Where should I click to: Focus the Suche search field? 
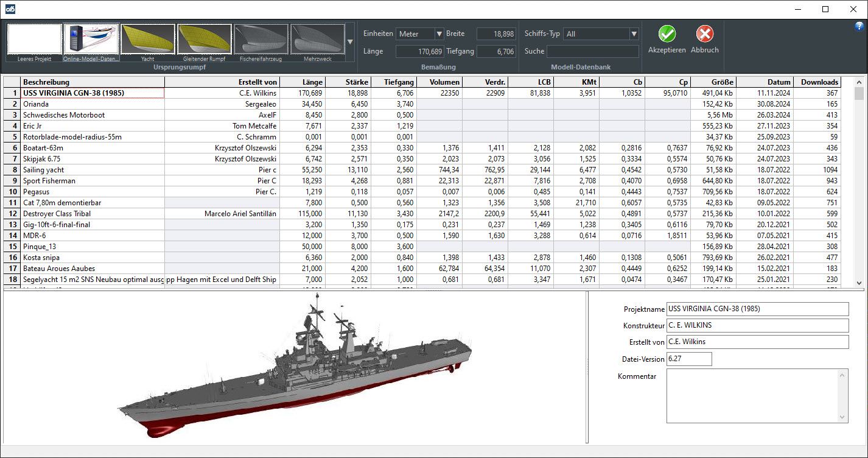point(593,52)
